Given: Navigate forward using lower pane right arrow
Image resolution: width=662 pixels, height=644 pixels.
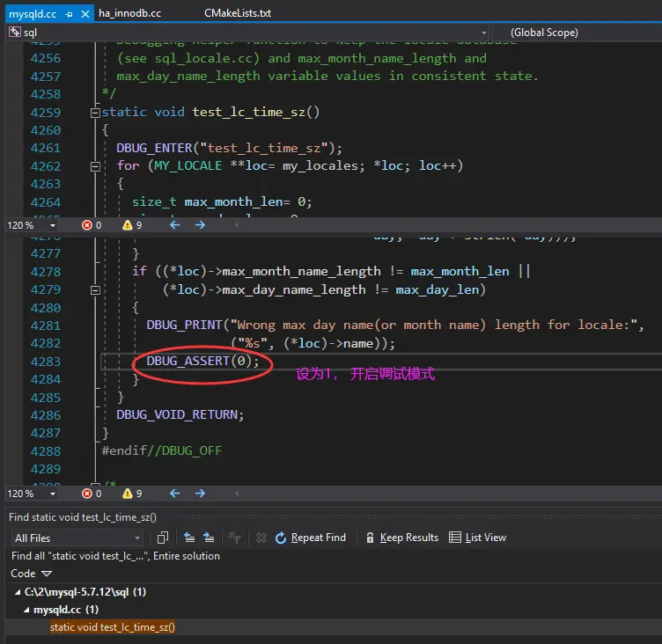Looking at the screenshot, I should (x=200, y=494).
